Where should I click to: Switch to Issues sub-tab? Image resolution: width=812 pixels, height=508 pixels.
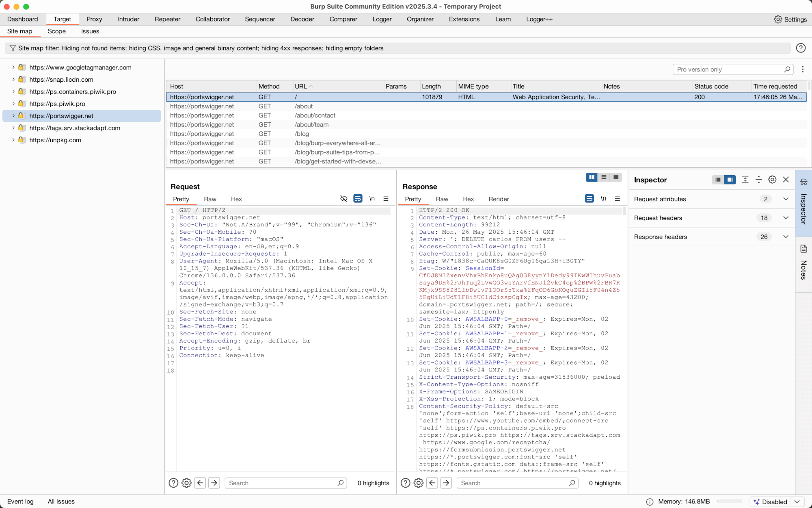tap(90, 31)
